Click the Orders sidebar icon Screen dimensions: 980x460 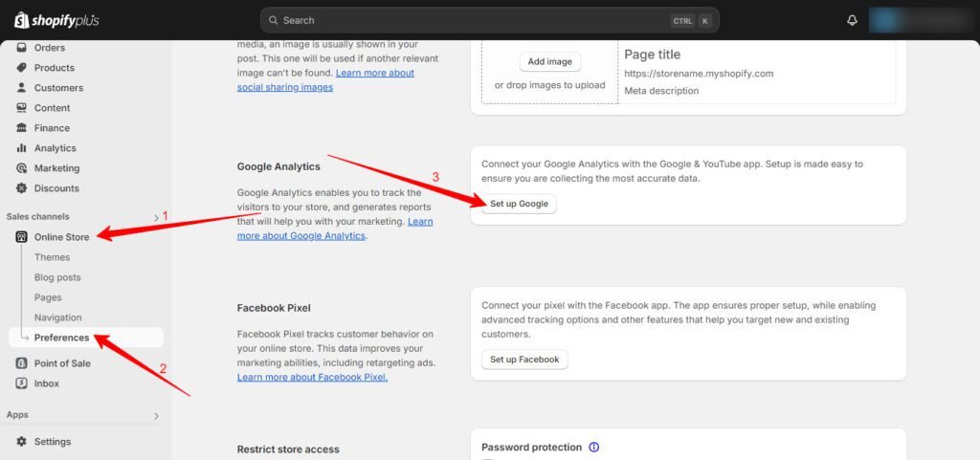pyautogui.click(x=21, y=48)
